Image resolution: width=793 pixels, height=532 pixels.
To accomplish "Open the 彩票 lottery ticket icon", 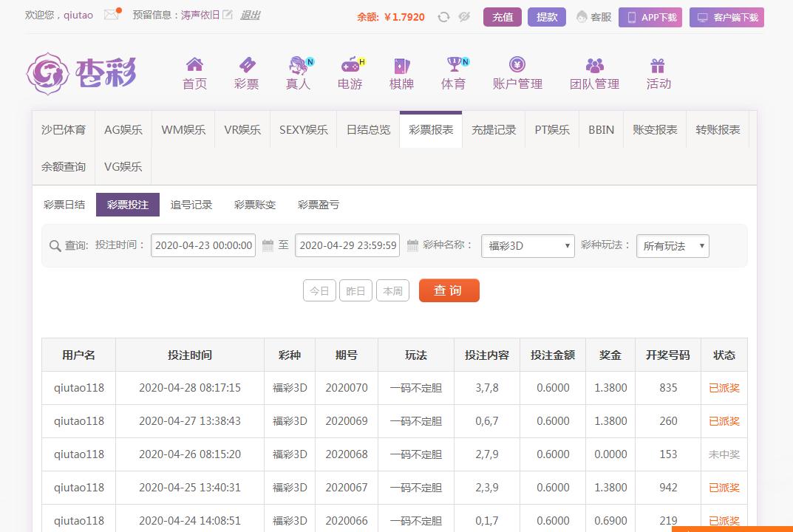I will 246,65.
